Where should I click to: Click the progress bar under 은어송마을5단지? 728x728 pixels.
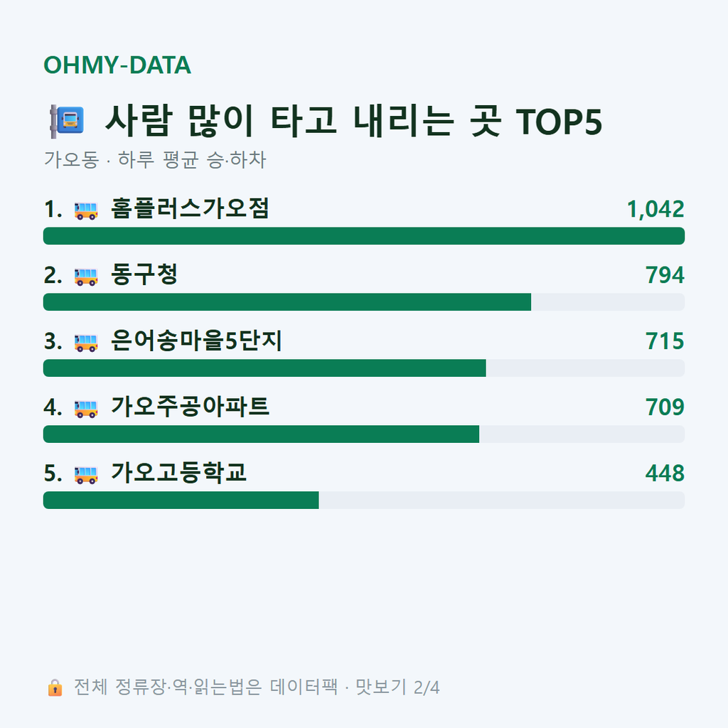tap(364, 368)
